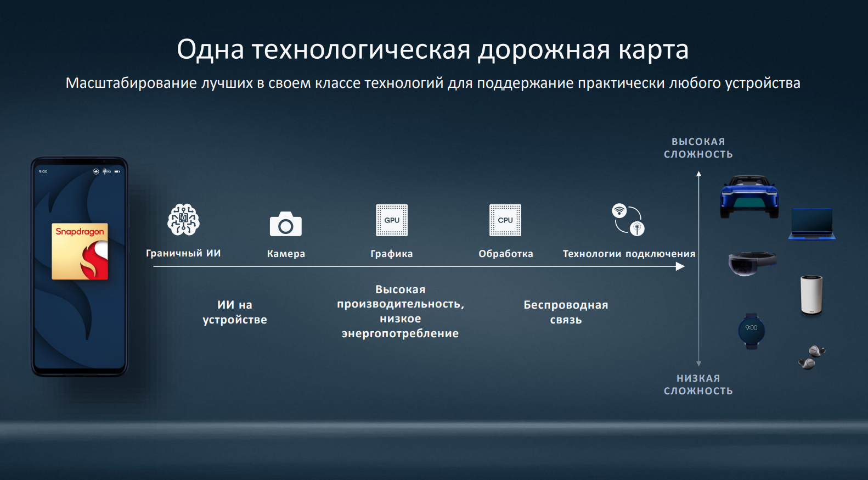The image size is (868, 480).
Task: Click the Беспроводная связь text
Action: click(566, 312)
